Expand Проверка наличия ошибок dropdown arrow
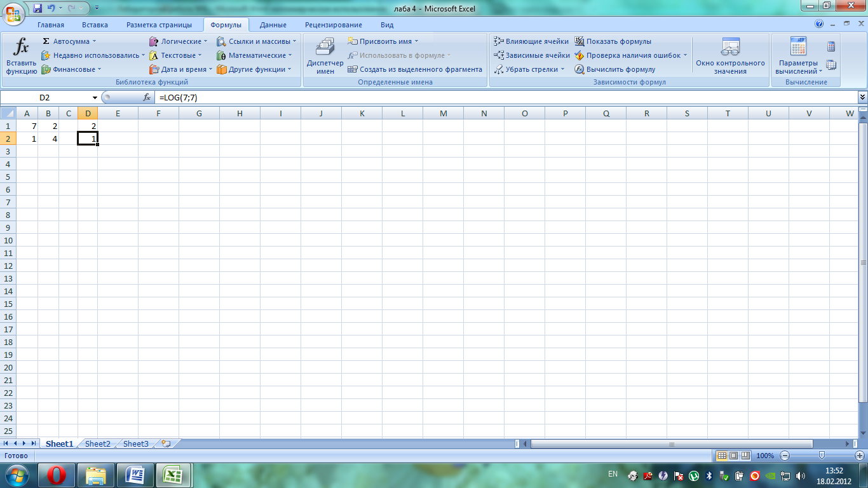The height and width of the screenshot is (488, 868). 685,55
